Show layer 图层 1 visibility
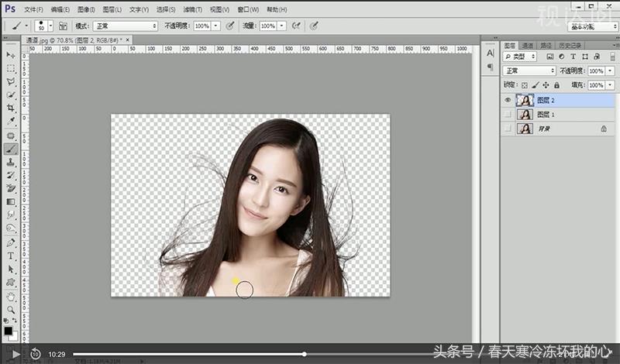Screen dimensions: 620x364 pyautogui.click(x=508, y=115)
